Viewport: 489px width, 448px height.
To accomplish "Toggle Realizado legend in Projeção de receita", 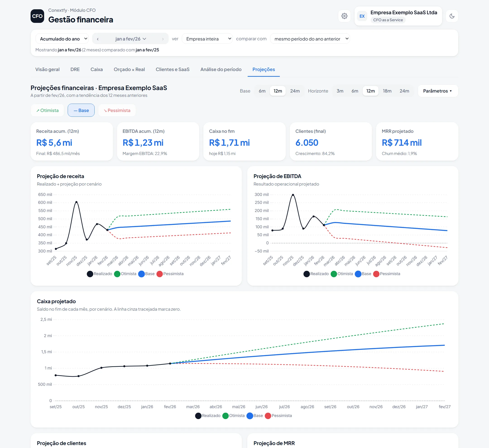I will pyautogui.click(x=99, y=274).
